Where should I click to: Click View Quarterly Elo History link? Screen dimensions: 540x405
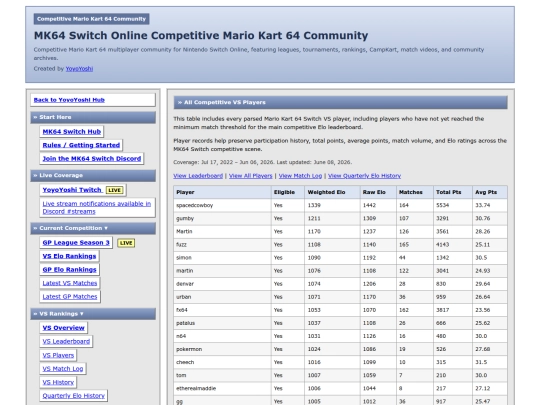364,176
